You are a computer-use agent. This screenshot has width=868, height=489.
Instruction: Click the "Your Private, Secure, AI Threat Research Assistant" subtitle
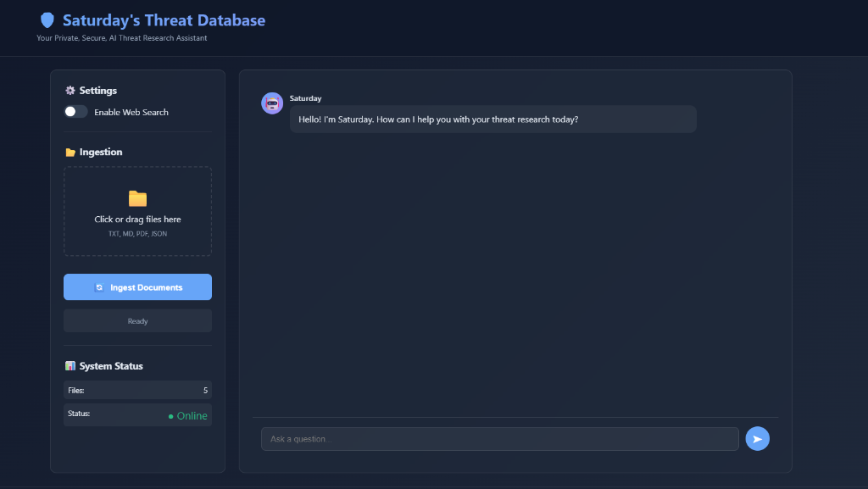tap(122, 38)
